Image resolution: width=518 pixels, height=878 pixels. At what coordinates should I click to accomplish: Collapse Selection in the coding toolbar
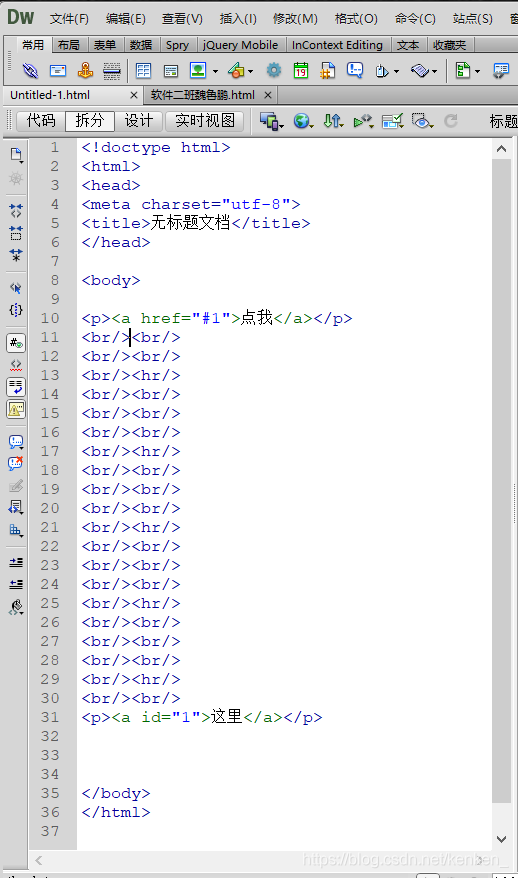(16, 233)
